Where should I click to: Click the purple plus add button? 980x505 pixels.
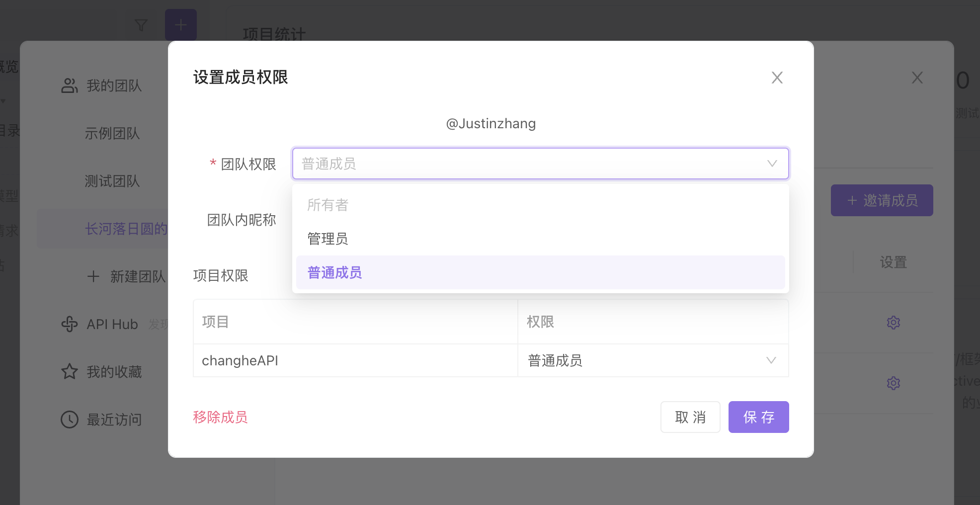[x=181, y=24]
